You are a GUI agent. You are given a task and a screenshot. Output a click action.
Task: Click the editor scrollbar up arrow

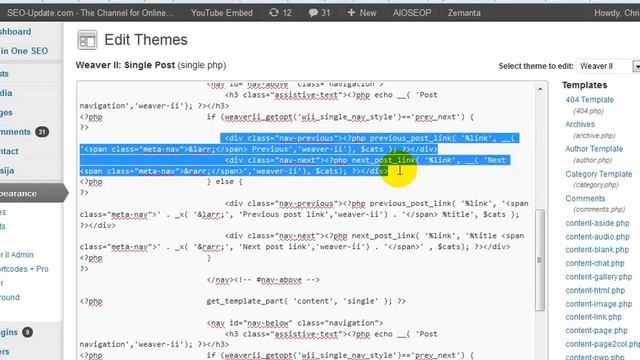pos(540,89)
